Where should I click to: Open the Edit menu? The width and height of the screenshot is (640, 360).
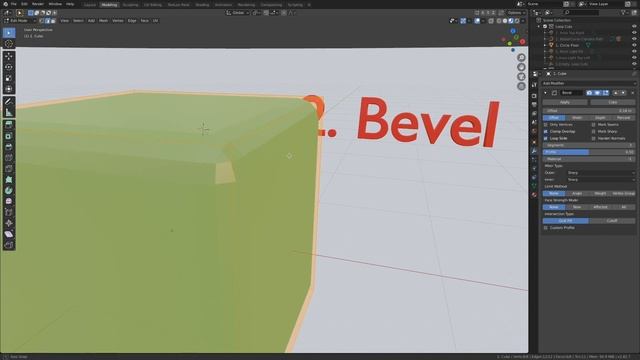pos(24,4)
